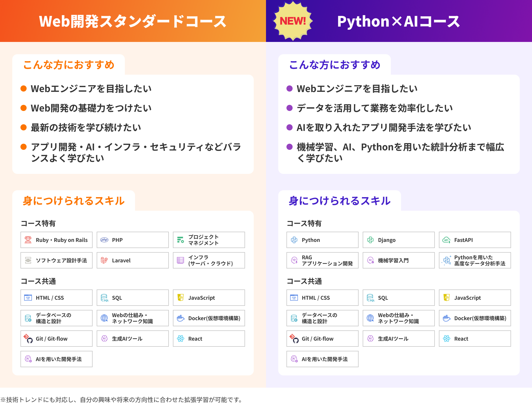Select the Python×AIコース header
Screen dimensions: 532x403
[398, 21]
